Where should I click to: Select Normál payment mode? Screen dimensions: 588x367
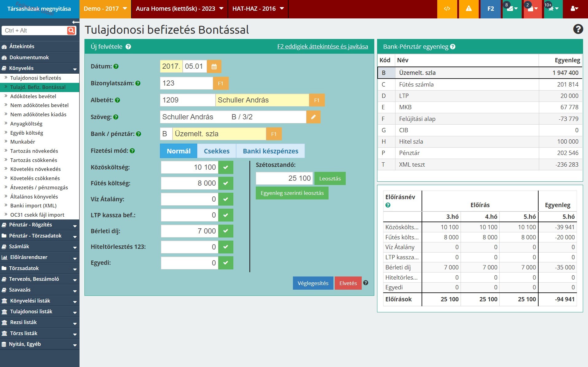point(178,151)
